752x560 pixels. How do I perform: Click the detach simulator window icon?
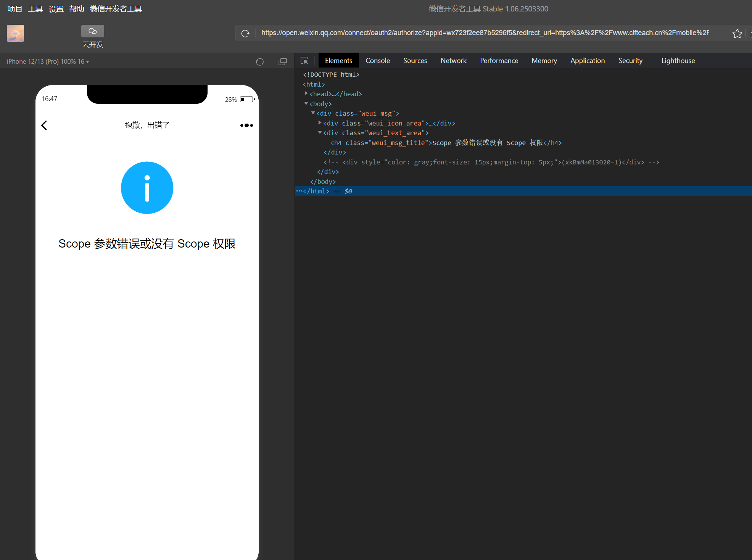pyautogui.click(x=283, y=62)
